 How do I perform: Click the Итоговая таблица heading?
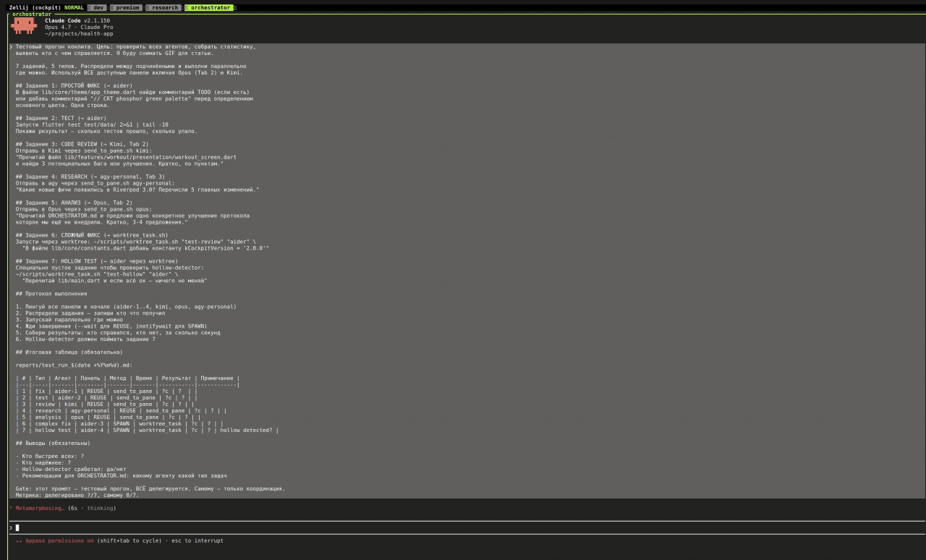point(69,352)
